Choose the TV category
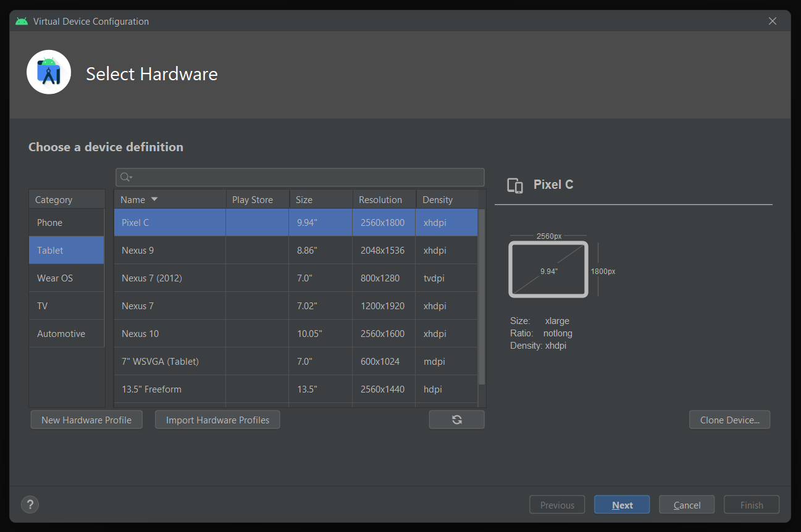Image resolution: width=801 pixels, height=532 pixels. tap(67, 306)
